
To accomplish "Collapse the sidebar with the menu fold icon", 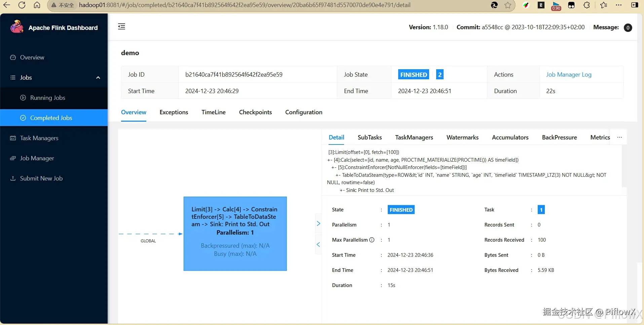I will 121,27.
